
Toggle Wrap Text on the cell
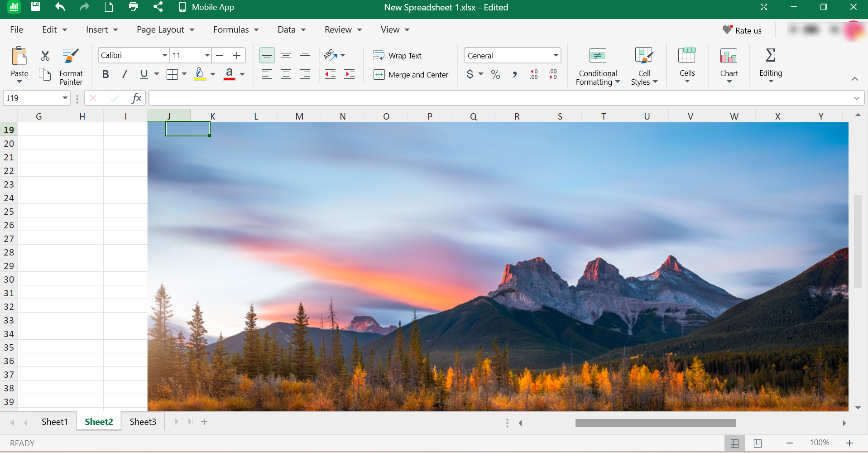397,56
